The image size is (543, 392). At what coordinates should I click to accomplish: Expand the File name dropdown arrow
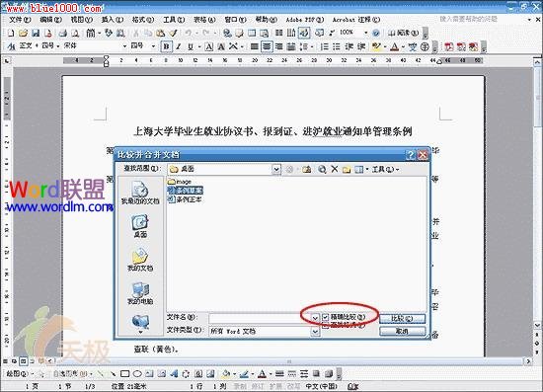pos(315,318)
